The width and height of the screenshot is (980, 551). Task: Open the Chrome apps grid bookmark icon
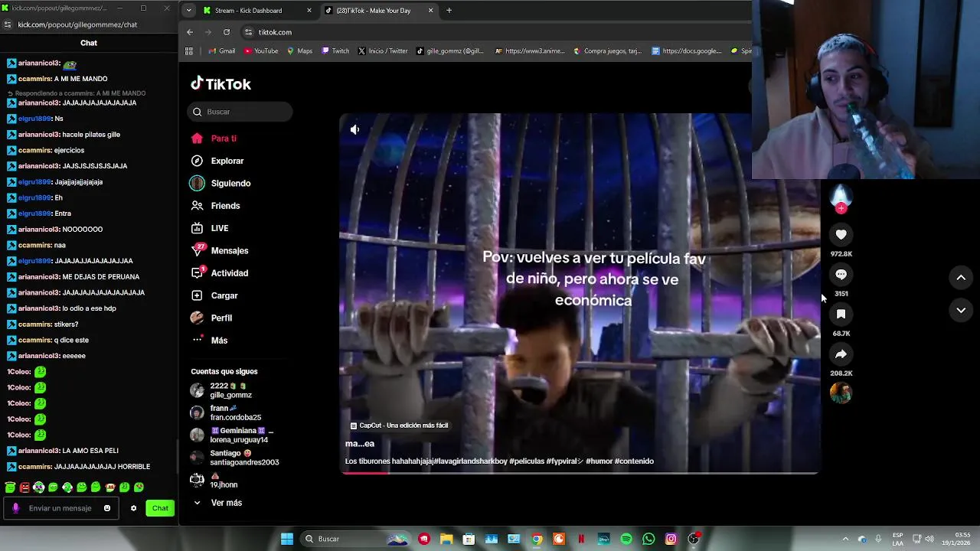tap(189, 51)
